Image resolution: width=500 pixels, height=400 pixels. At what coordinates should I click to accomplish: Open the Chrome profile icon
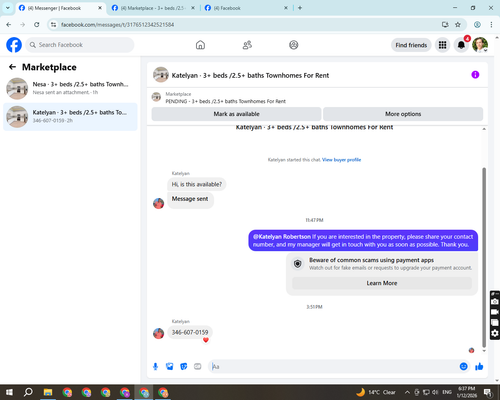point(477,25)
